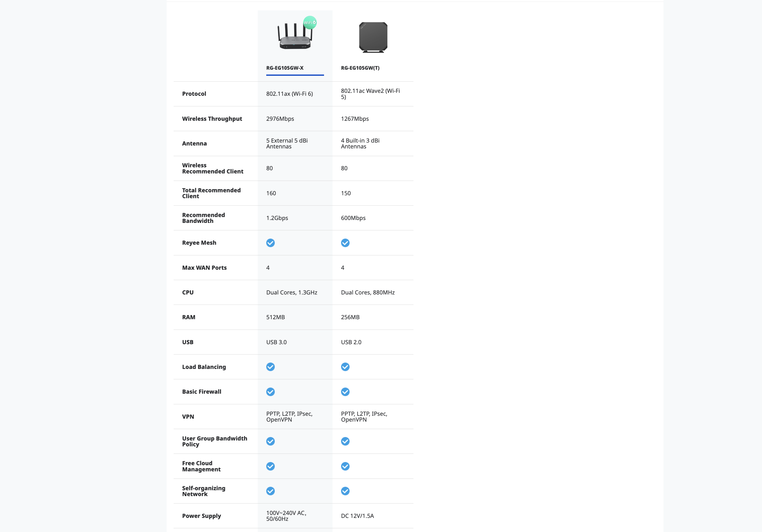Image resolution: width=762 pixels, height=532 pixels.
Task: Click the RG-EG105GW(T) router image
Action: pos(373,37)
